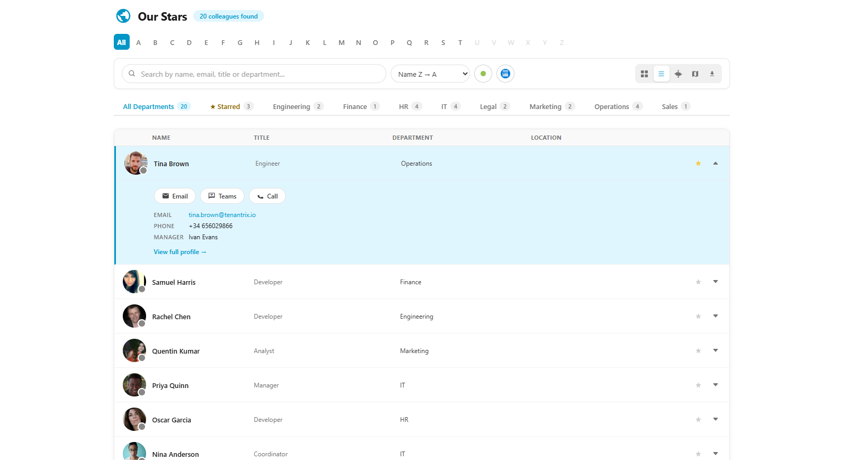Switch to grid view layout
The width and height of the screenshot is (868, 460).
[x=644, y=74]
